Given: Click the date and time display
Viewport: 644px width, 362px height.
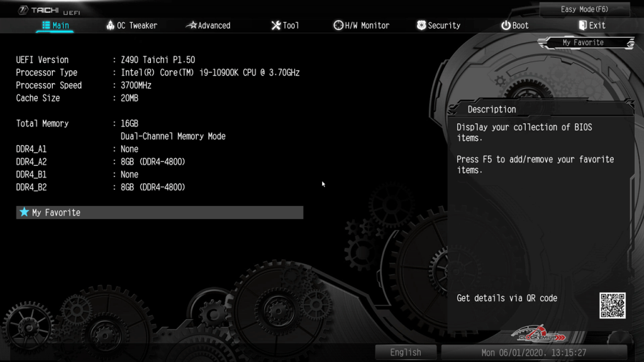Looking at the screenshot, I should point(533,353).
